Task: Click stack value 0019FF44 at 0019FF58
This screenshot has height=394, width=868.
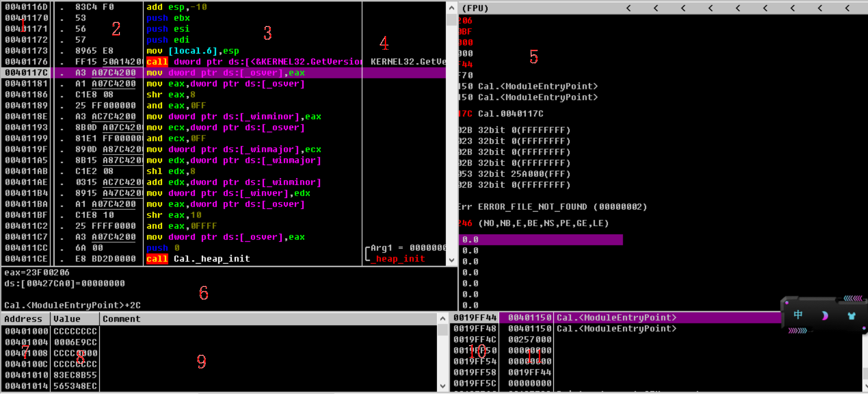Action: coord(530,373)
